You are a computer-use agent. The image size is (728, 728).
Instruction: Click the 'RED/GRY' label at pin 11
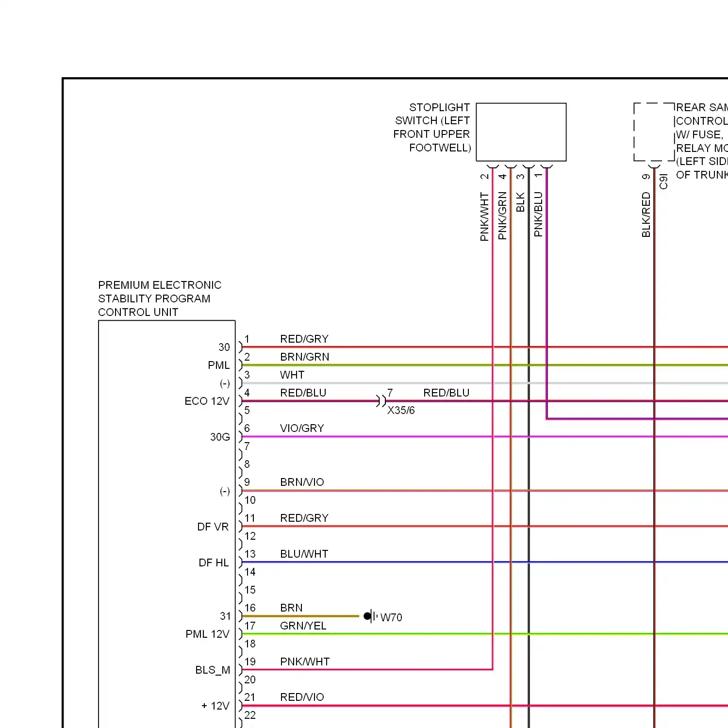304,518
